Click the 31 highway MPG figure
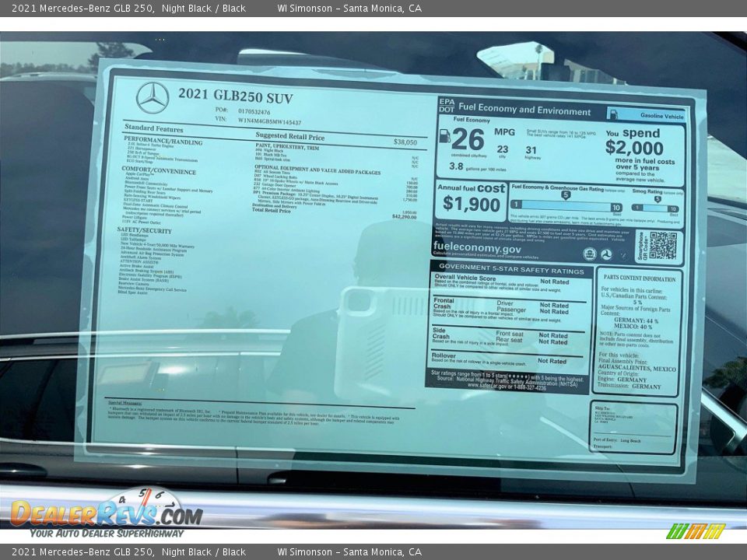The image size is (747, 560). 531,150
